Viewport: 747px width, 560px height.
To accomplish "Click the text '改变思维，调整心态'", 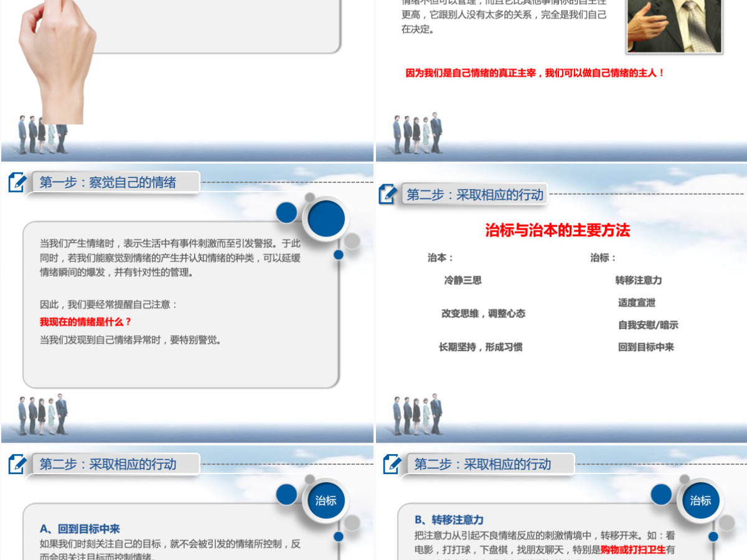I will [x=484, y=314].
